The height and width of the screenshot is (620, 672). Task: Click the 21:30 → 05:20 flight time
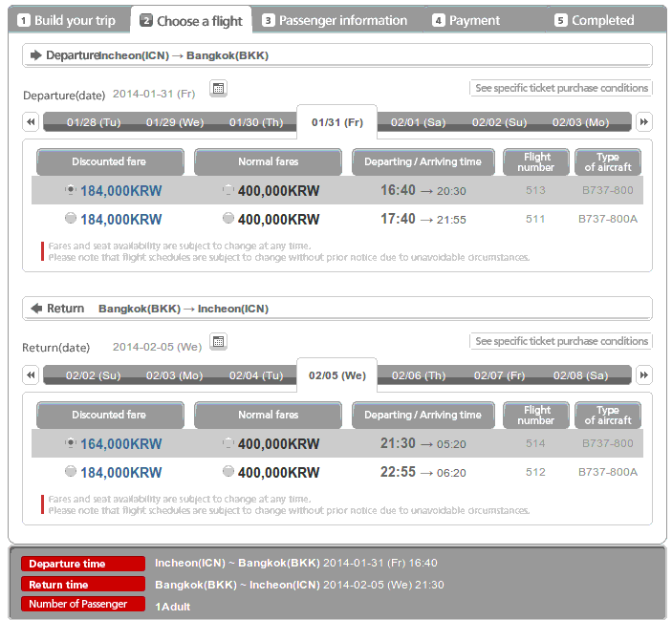[x=423, y=443]
